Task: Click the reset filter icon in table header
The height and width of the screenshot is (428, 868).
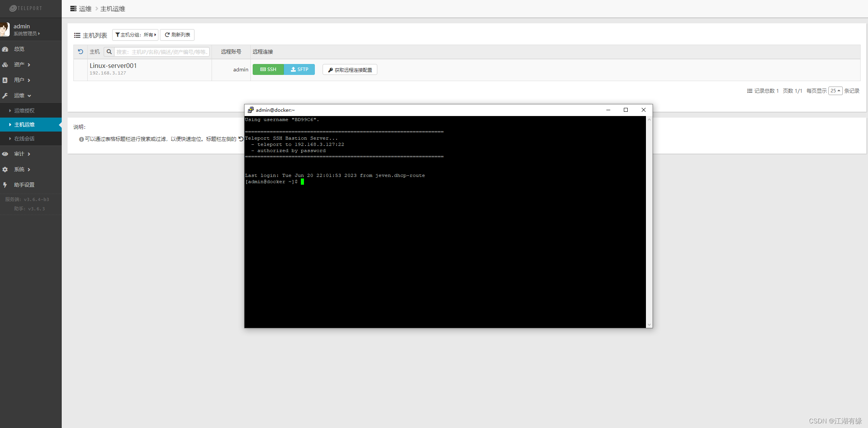Action: coord(80,52)
